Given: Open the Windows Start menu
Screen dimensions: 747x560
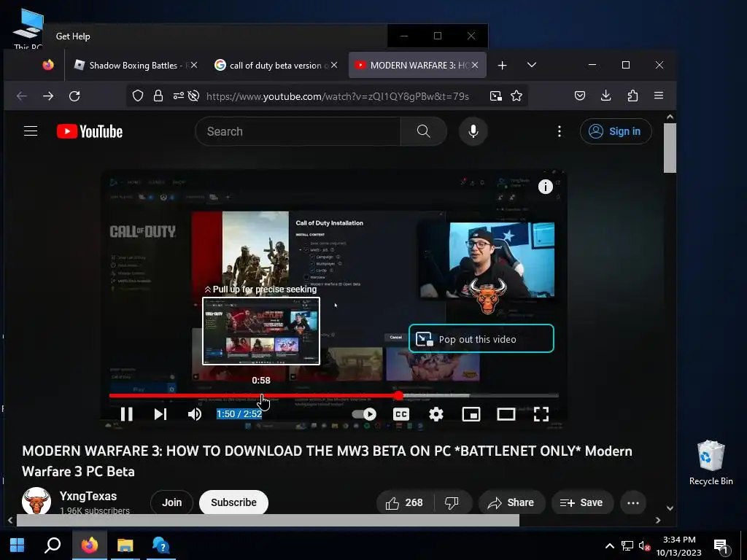Looking at the screenshot, I should point(18,545).
